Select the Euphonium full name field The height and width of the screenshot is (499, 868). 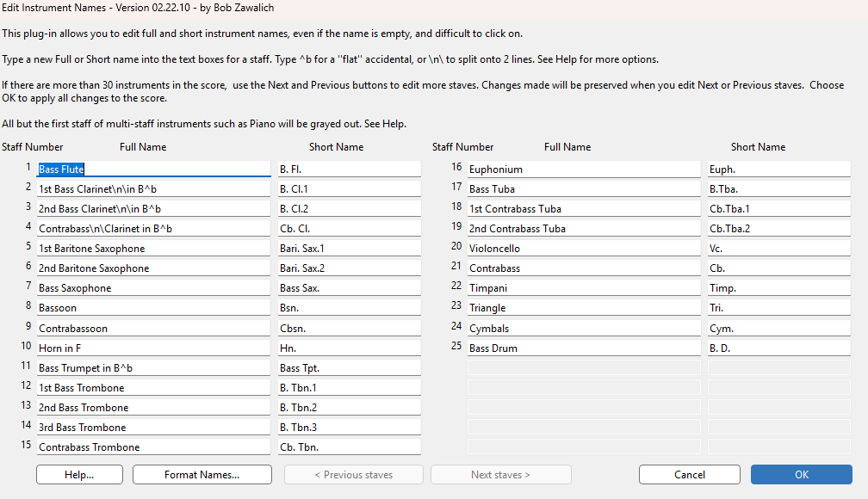click(584, 169)
